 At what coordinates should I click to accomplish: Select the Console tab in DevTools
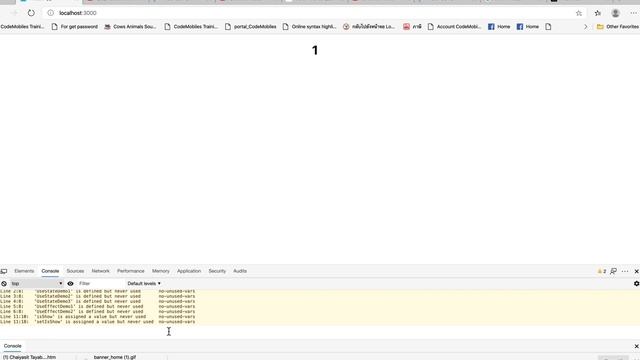50,271
